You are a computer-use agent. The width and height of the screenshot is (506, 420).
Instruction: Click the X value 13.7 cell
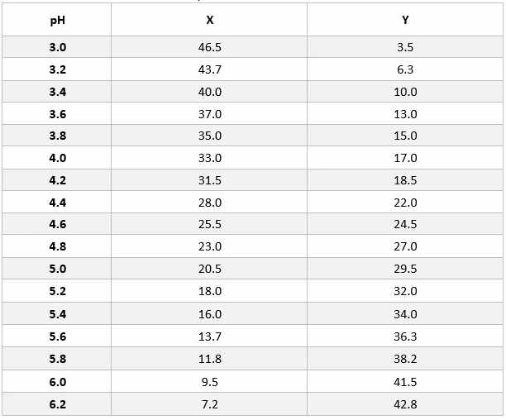[x=209, y=336]
